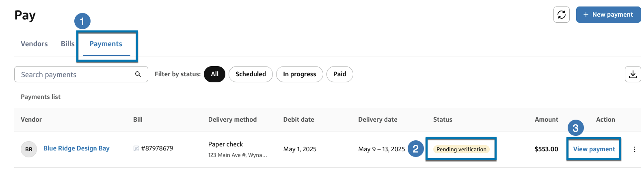
Task: Show only Paid payments
Action: pyautogui.click(x=339, y=74)
